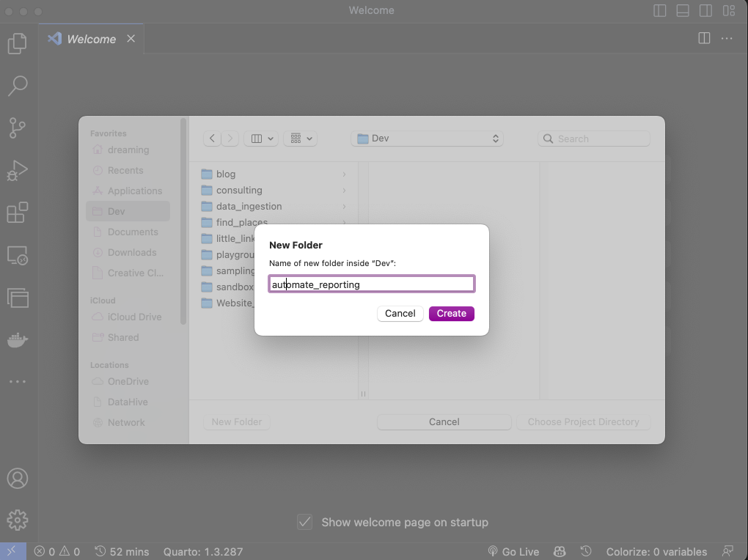Open the Remote Explorer icon
Screen dimensions: 748x560
click(x=18, y=256)
